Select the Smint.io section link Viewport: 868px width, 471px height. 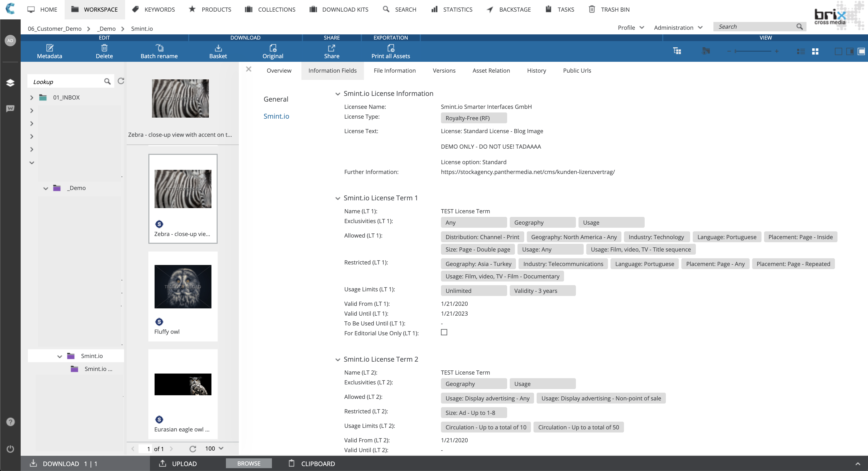[x=276, y=116]
